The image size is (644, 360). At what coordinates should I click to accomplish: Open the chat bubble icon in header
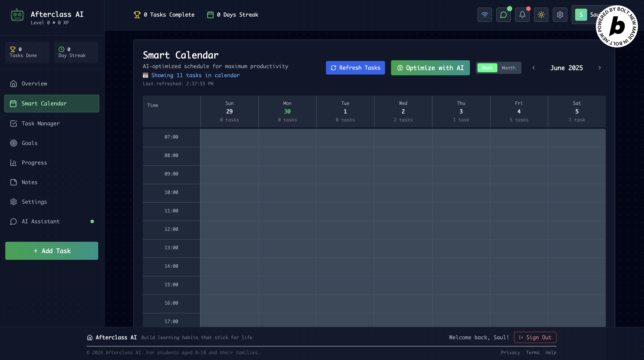tap(503, 15)
